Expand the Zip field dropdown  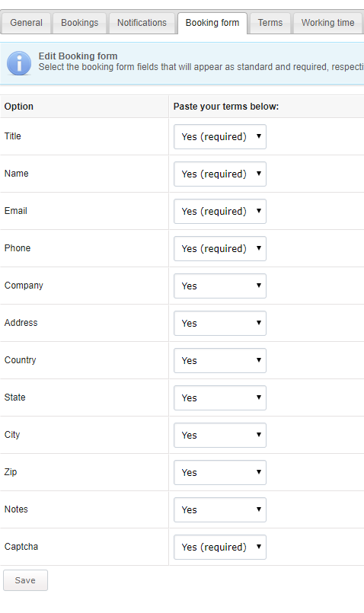[220, 473]
